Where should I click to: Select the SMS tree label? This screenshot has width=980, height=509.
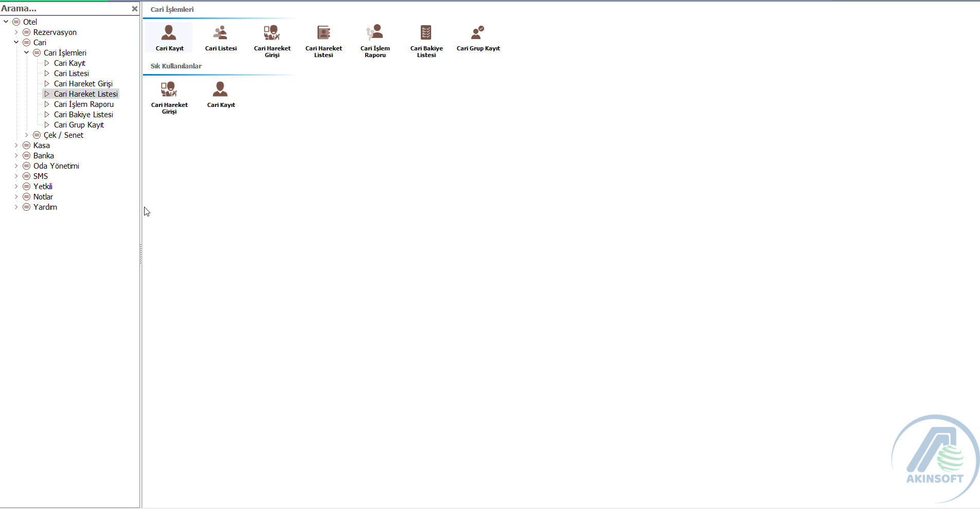click(41, 176)
